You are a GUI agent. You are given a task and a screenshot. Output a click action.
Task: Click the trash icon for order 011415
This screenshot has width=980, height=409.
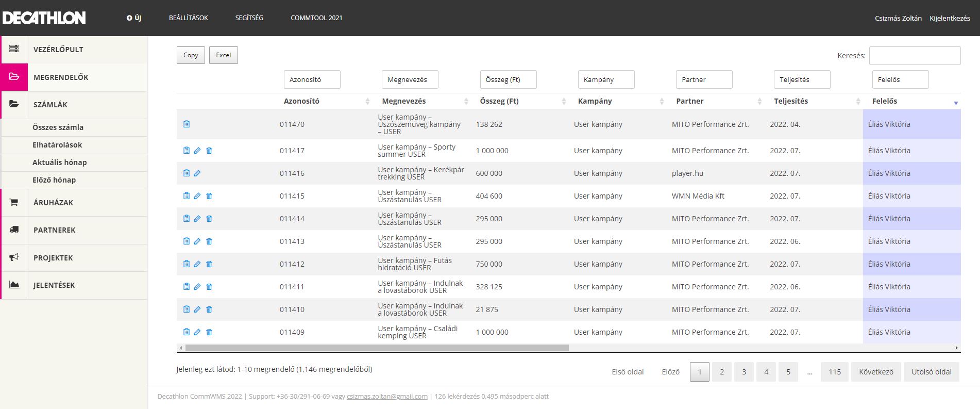(x=209, y=196)
